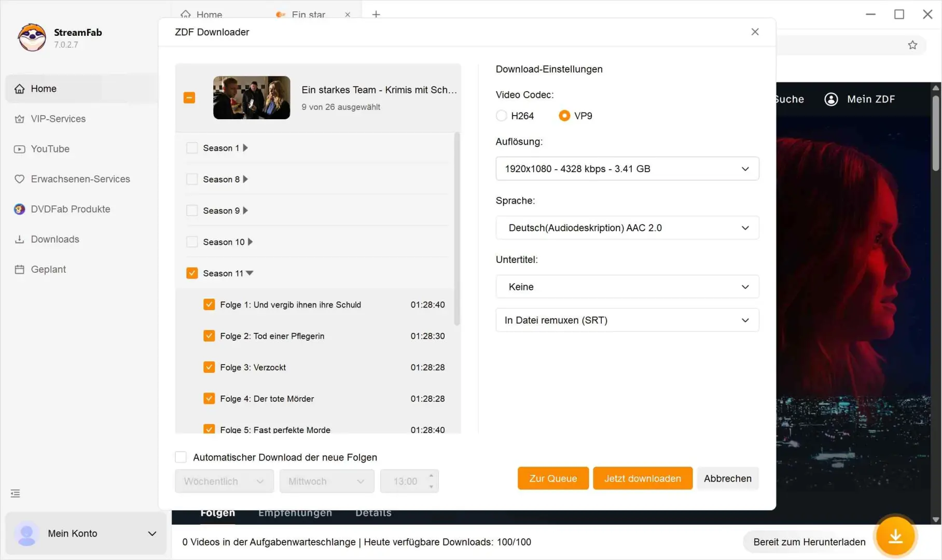This screenshot has height=560, width=942.
Task: Check the Season 8 checkbox
Action: point(192,179)
